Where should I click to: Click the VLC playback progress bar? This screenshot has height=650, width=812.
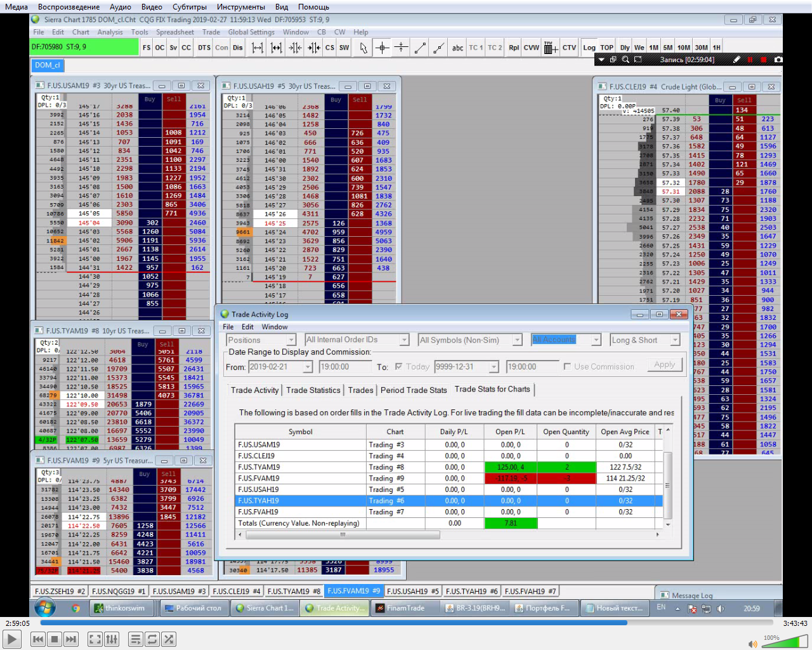pyautogui.click(x=406, y=623)
